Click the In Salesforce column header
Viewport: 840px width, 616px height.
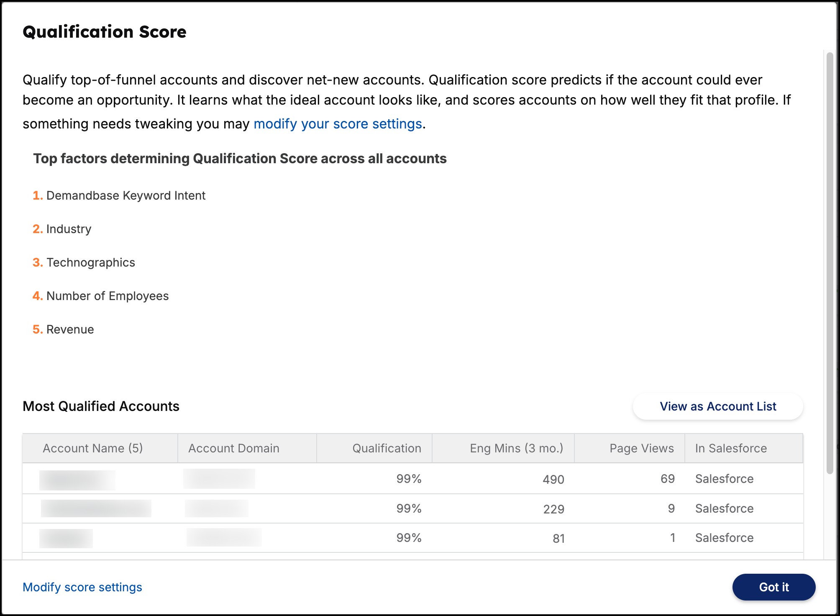(731, 448)
